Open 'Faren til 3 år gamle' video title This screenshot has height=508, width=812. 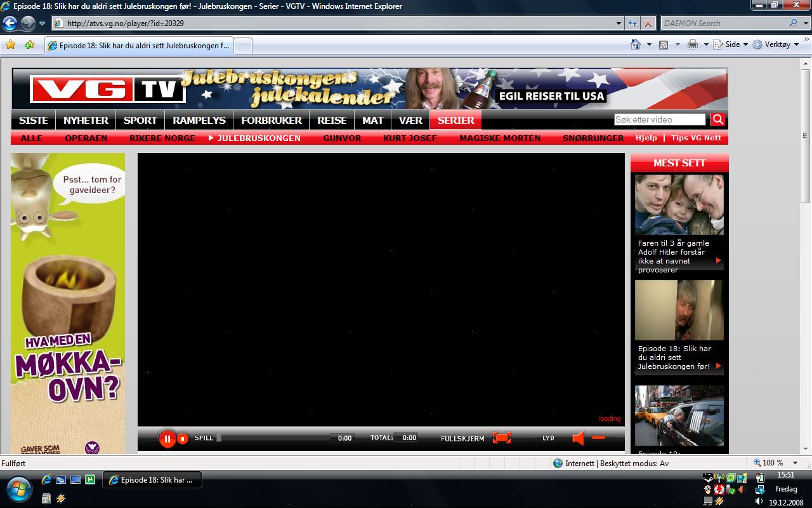tap(674, 257)
